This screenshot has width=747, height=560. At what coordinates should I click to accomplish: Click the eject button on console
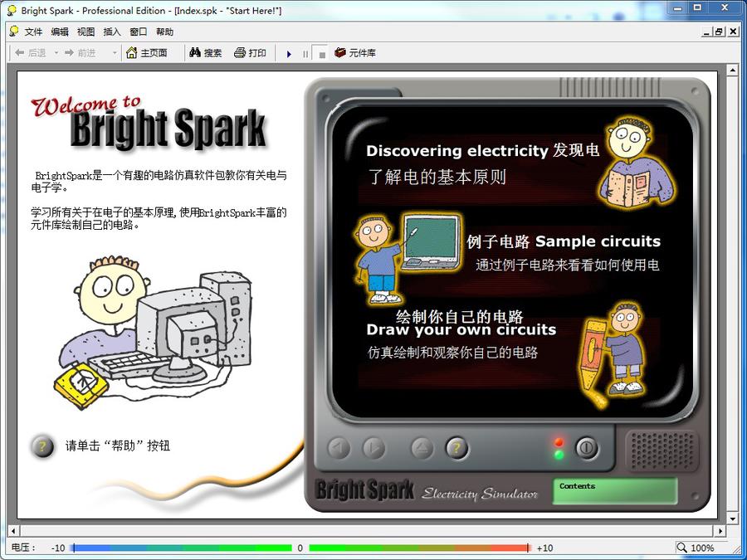[422, 448]
